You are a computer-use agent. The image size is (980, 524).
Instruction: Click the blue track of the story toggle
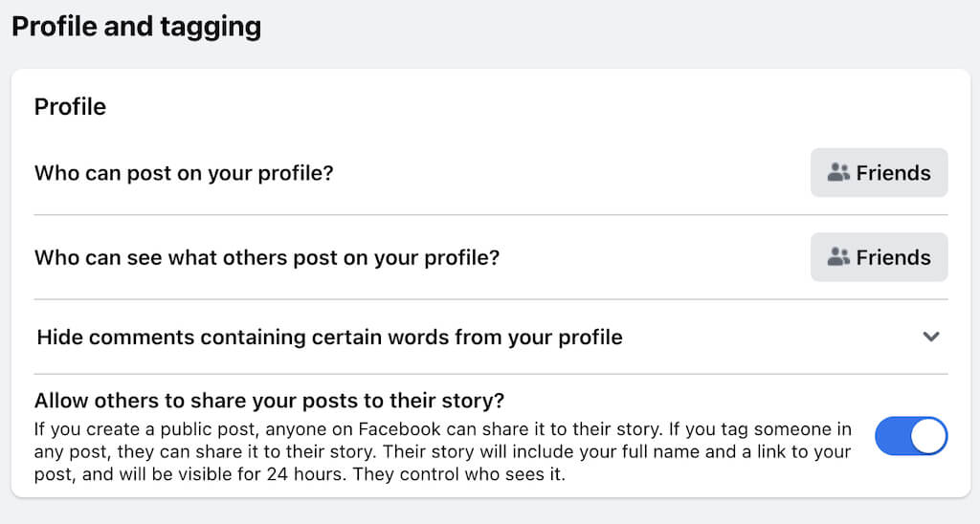tap(892, 436)
